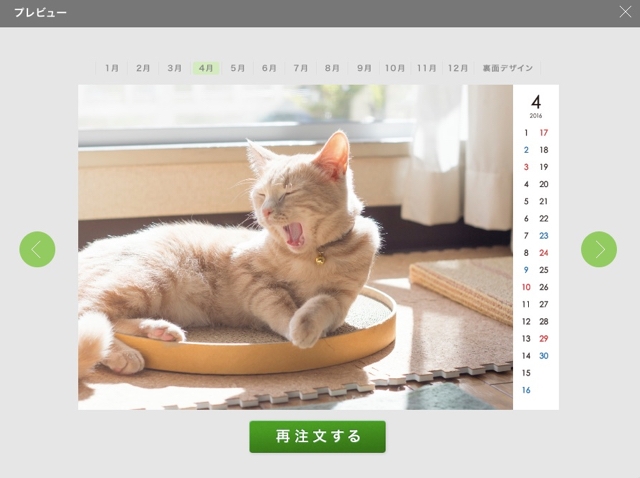Switch to the 10月 tab
The height and width of the screenshot is (478, 640).
point(395,68)
